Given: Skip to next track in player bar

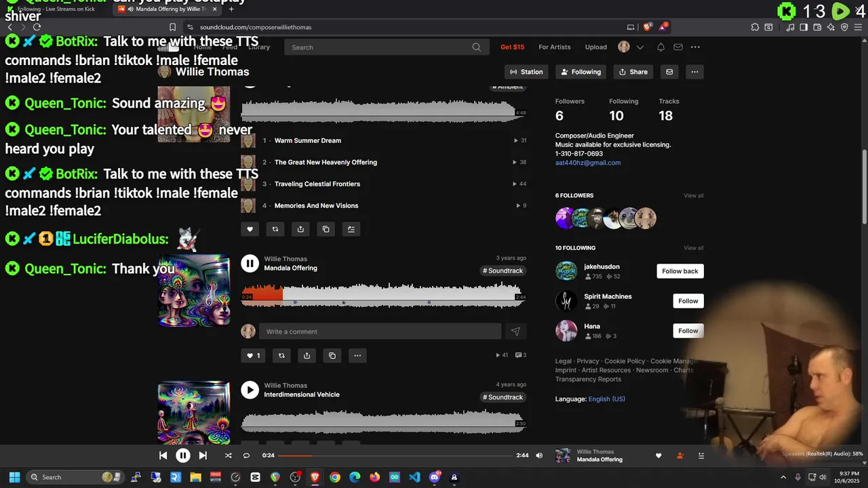Looking at the screenshot, I should point(203,455).
